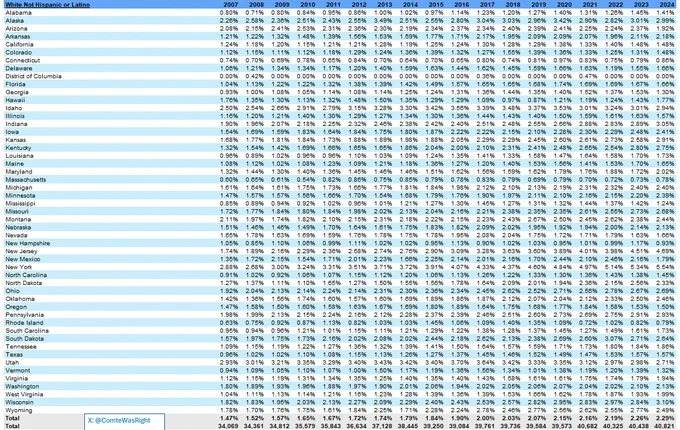Image resolution: width=680 pixels, height=430 pixels.
Task: Select the Georgia row label
Action: [17, 92]
